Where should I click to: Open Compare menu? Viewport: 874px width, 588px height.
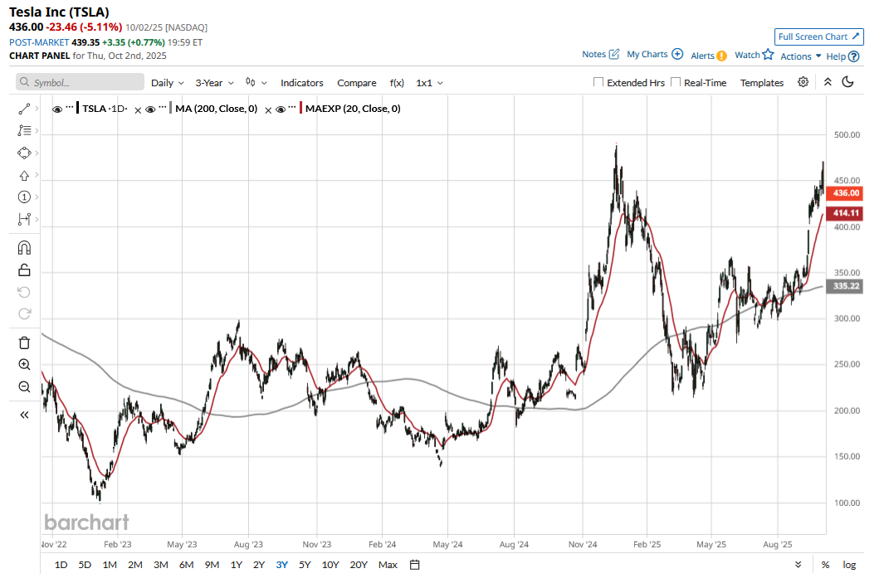click(356, 82)
